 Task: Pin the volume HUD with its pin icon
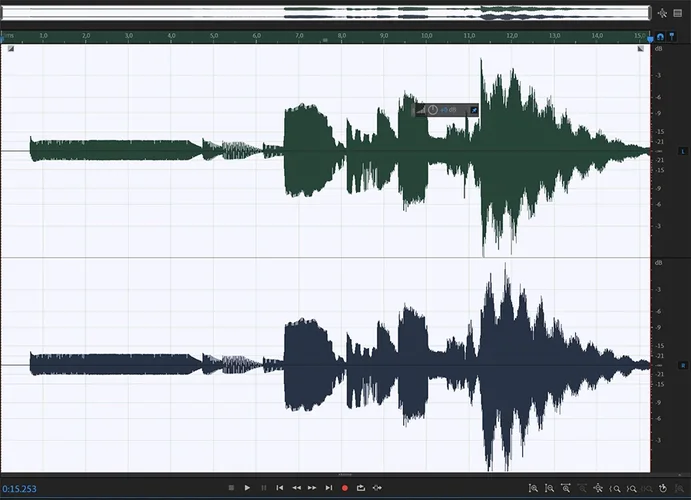click(x=474, y=110)
